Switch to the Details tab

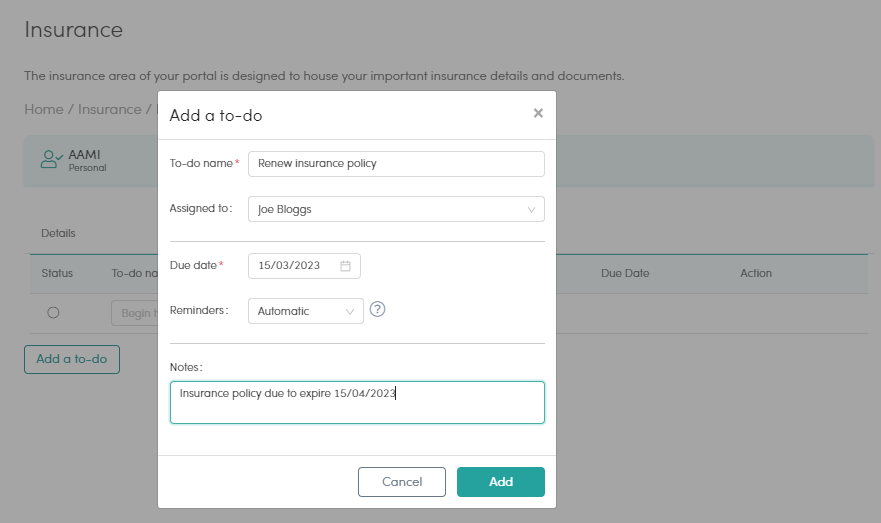click(58, 233)
